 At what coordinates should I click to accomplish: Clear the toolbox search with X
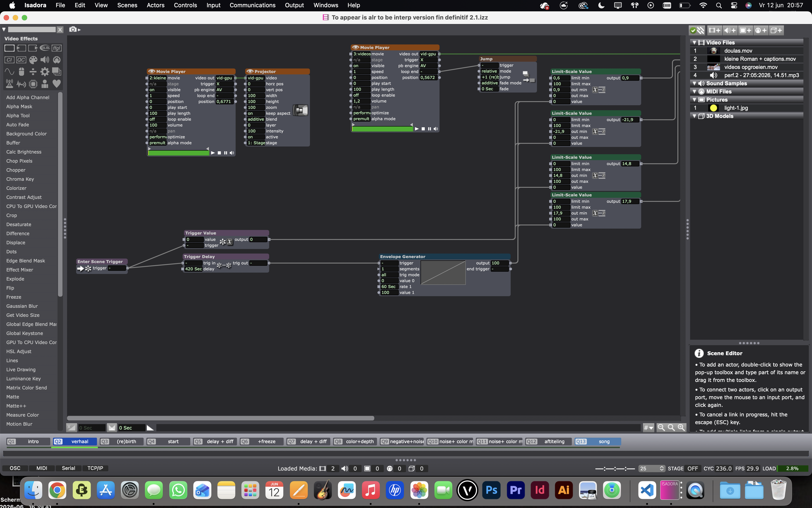[x=60, y=29]
